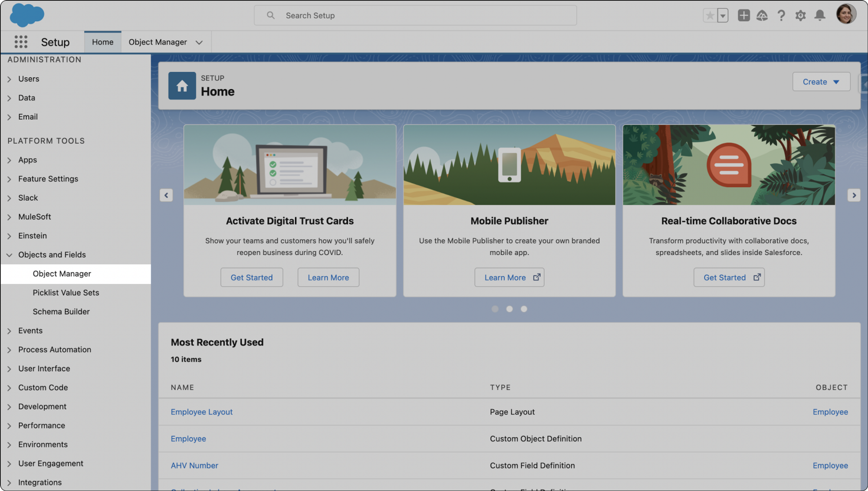
Task: Collapse the Objects and Fields section
Action: click(9, 255)
